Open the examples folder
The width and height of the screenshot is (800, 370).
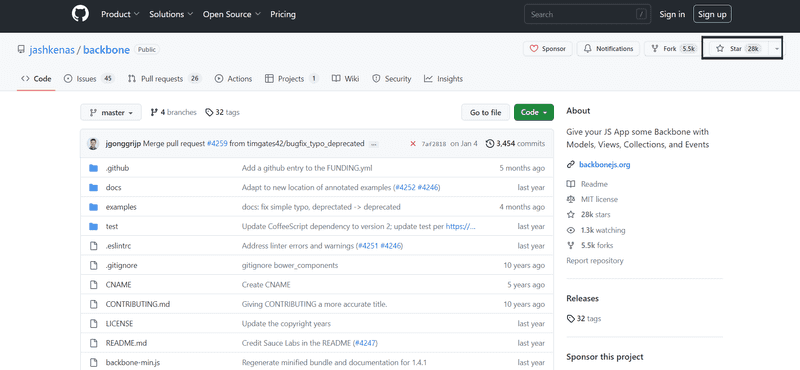pyautogui.click(x=121, y=207)
